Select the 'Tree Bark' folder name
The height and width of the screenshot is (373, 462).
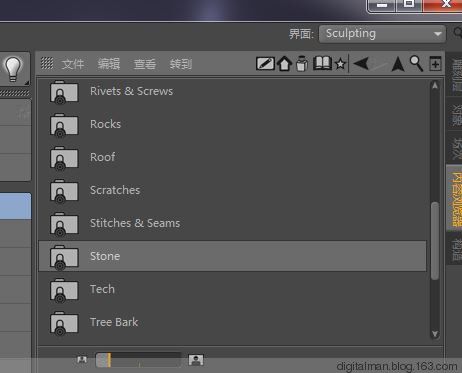(x=114, y=322)
